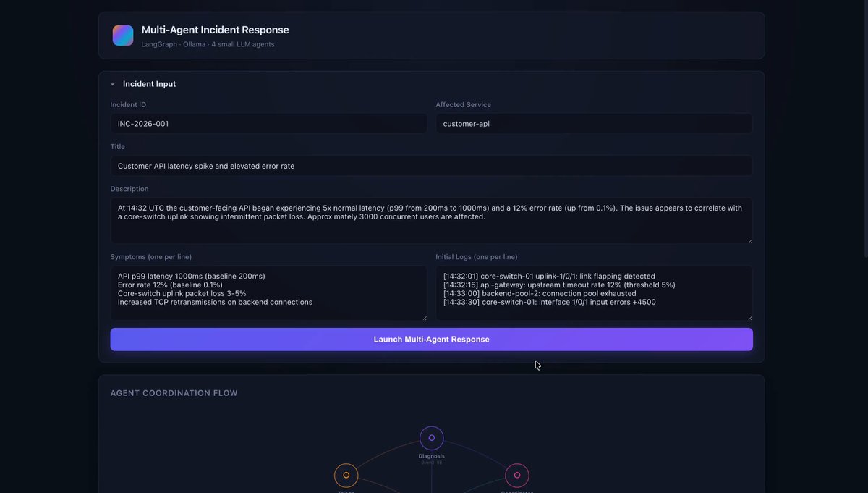The height and width of the screenshot is (493, 868).
Task: Collapse the Incident Input section arrow
Action: coord(113,84)
